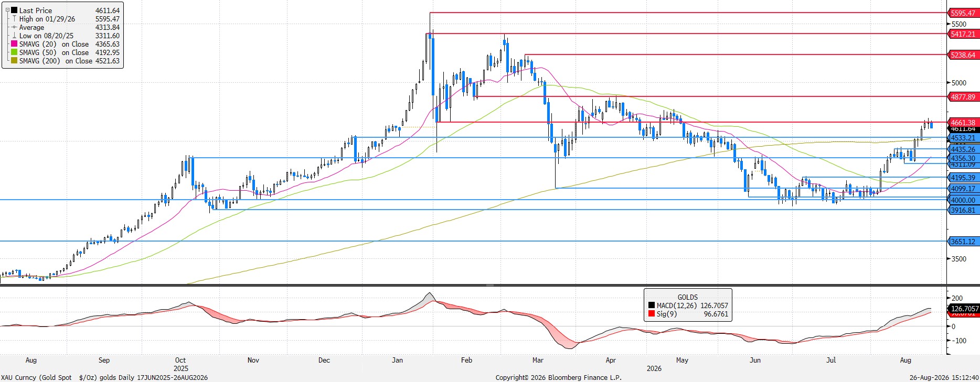Select the red 5595.47 price level tag

point(963,13)
